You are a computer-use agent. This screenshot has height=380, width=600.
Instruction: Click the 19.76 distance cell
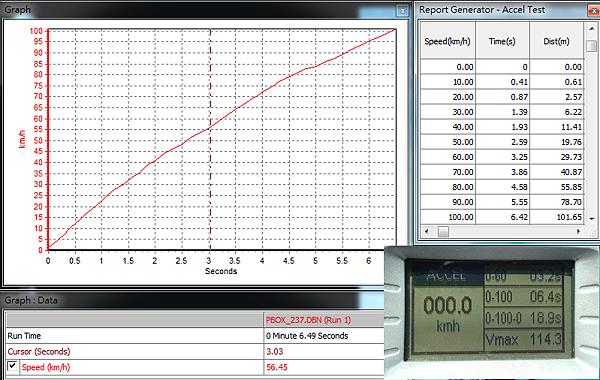pos(557,142)
